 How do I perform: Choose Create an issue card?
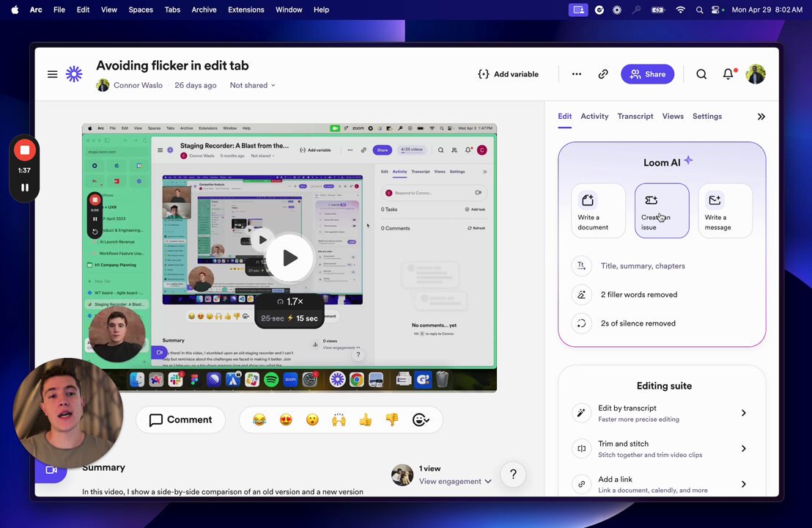coord(662,211)
